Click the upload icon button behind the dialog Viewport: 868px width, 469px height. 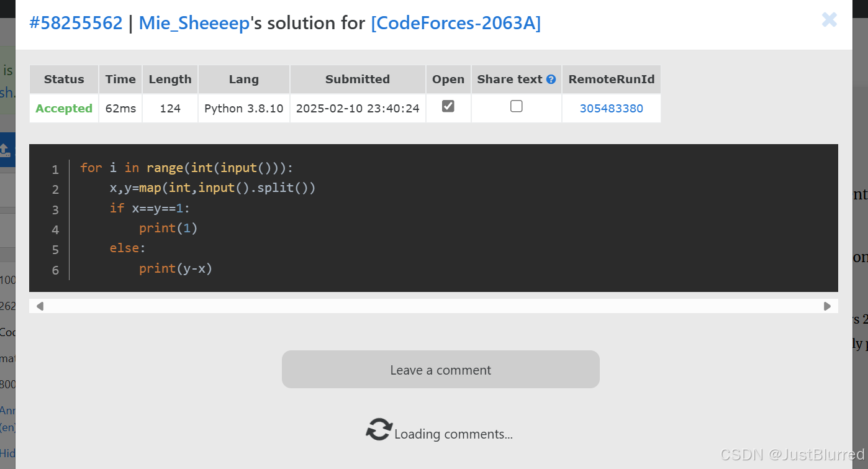pos(5,149)
